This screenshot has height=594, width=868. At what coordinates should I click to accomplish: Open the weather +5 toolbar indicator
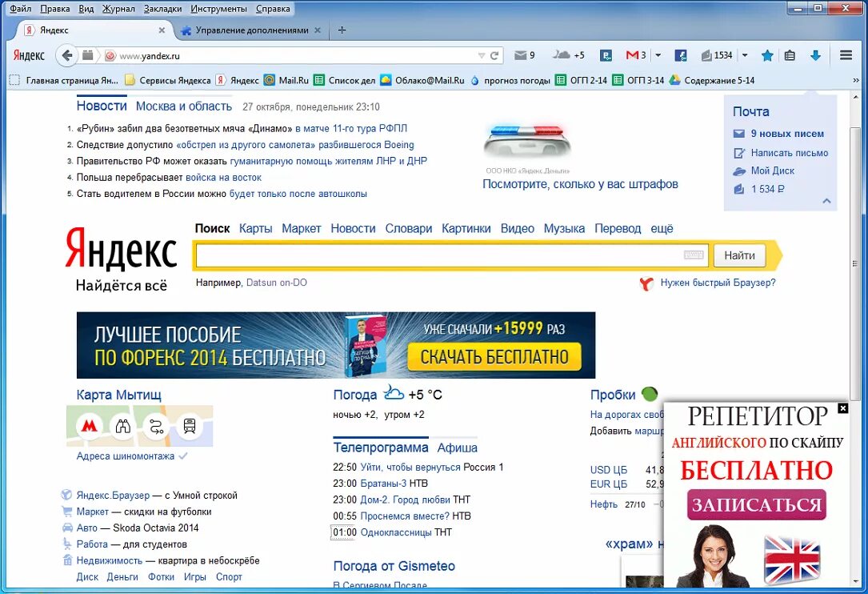[568, 55]
